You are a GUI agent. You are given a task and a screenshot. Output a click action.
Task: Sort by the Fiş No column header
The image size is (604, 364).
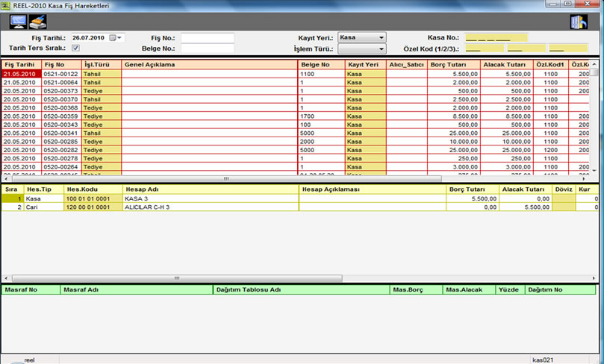pos(61,65)
